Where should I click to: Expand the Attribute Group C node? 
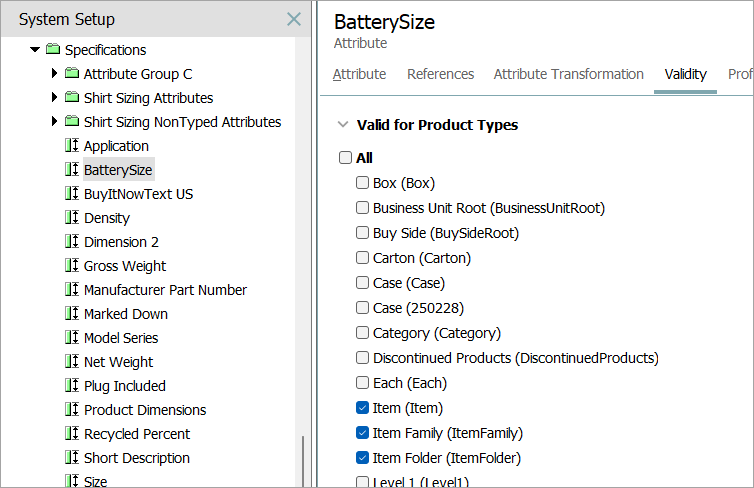pyautogui.click(x=54, y=73)
